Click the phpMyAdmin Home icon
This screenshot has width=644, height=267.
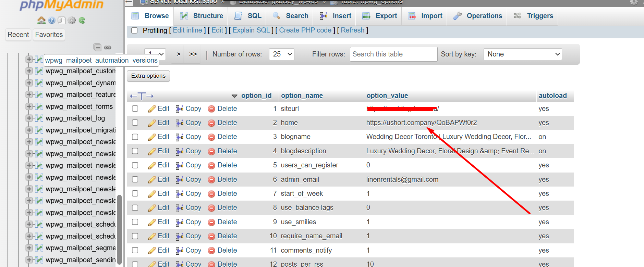[41, 21]
